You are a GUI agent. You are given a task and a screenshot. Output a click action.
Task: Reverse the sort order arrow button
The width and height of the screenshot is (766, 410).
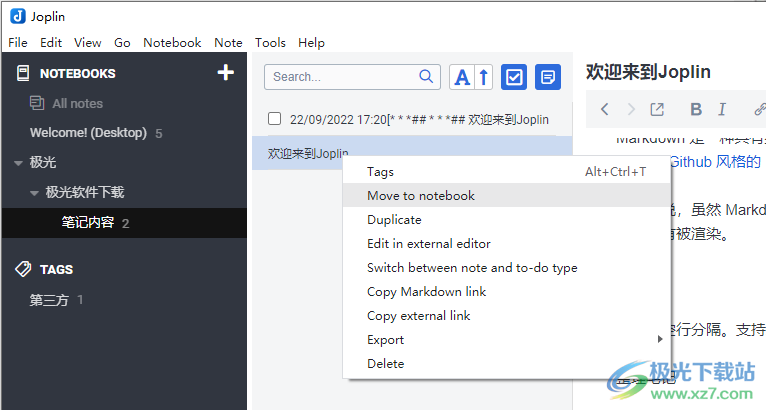pos(484,77)
